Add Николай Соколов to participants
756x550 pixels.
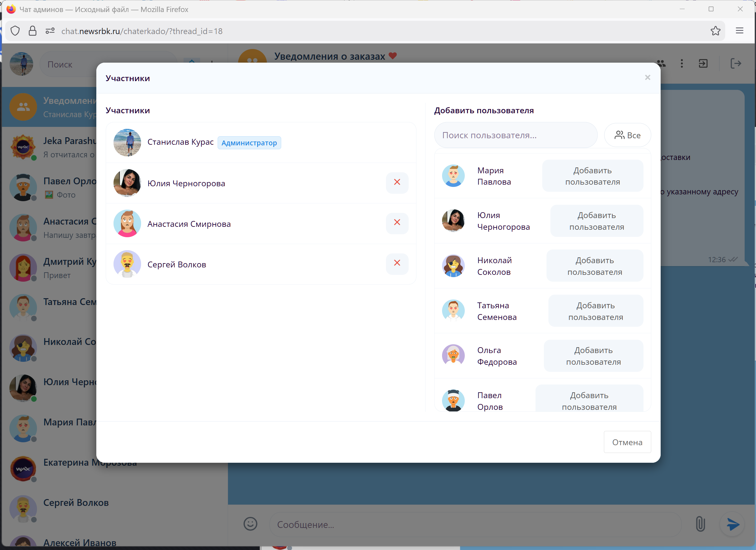[x=594, y=266]
